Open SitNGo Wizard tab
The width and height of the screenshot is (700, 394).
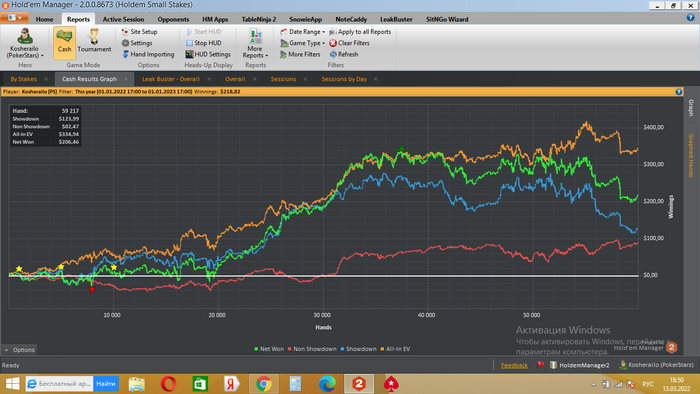pos(447,19)
